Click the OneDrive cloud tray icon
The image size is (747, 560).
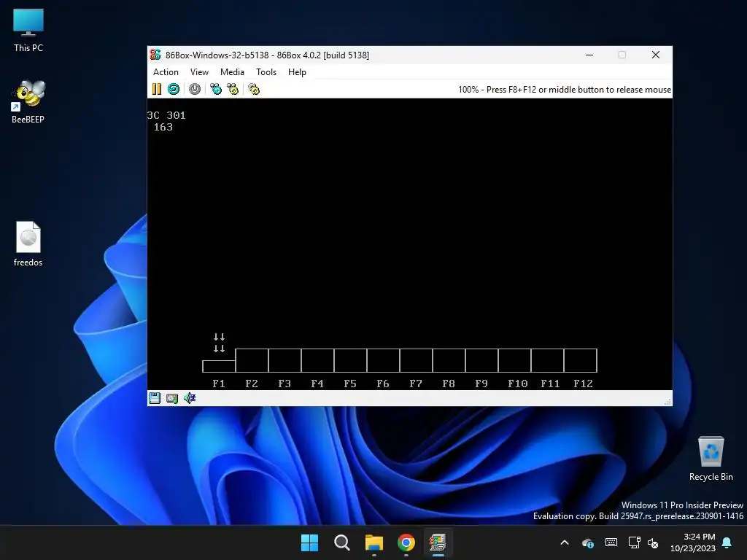pyautogui.click(x=588, y=542)
